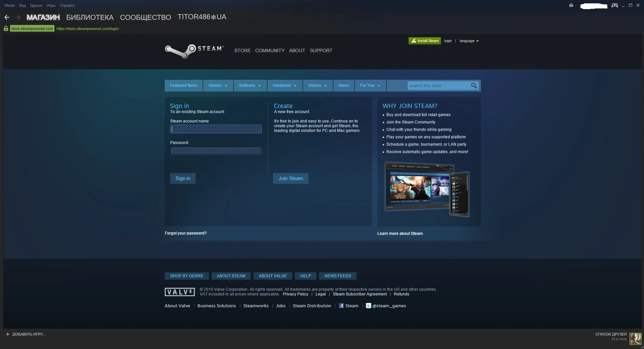Click the login link in page header
Screen dimensions: 644x349
pyautogui.click(x=448, y=41)
